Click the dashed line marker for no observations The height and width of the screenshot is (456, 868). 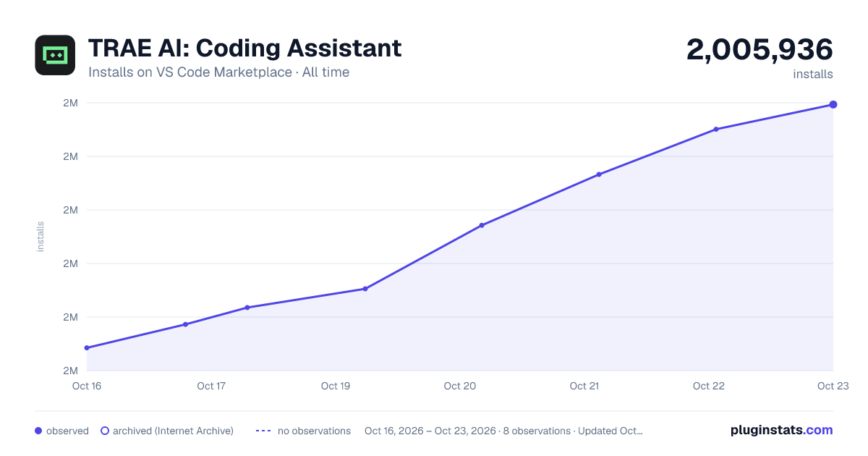click(263, 431)
